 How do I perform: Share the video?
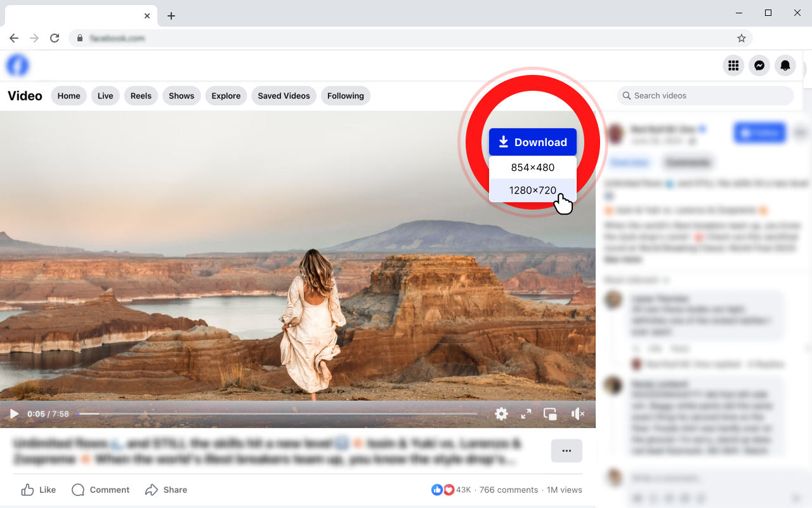click(x=166, y=490)
